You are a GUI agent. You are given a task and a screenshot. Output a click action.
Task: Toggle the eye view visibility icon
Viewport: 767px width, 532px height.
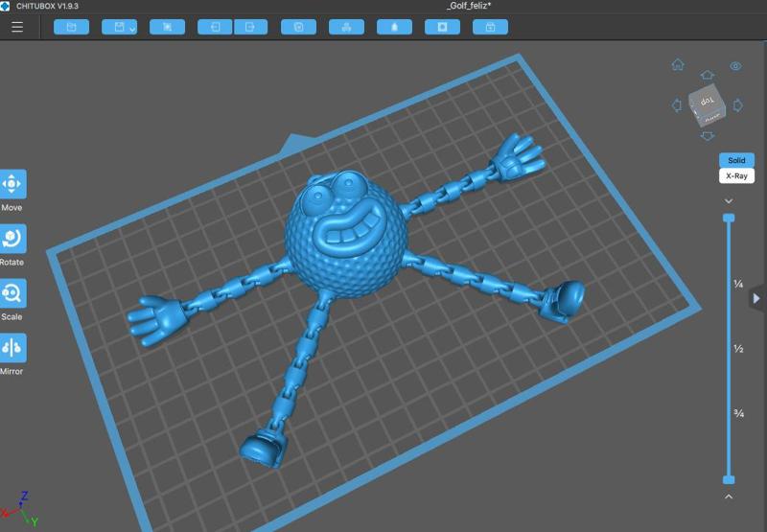click(735, 66)
